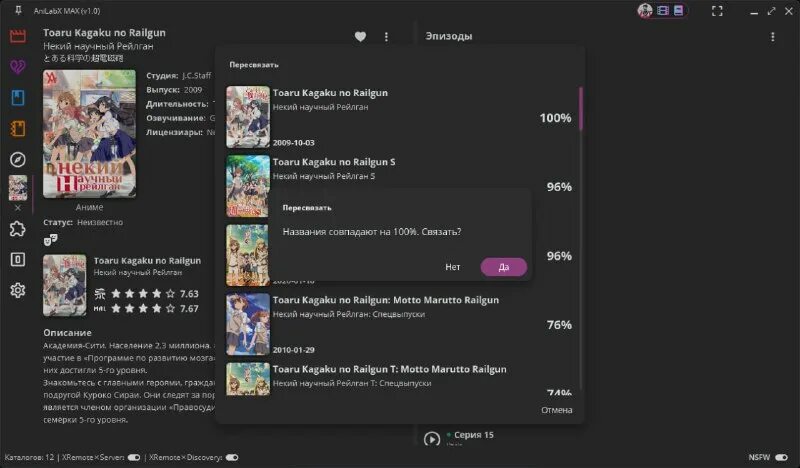The width and height of the screenshot is (800, 468).
Task: Click the linked Railgun card thumbnail under status
Action: click(65, 285)
